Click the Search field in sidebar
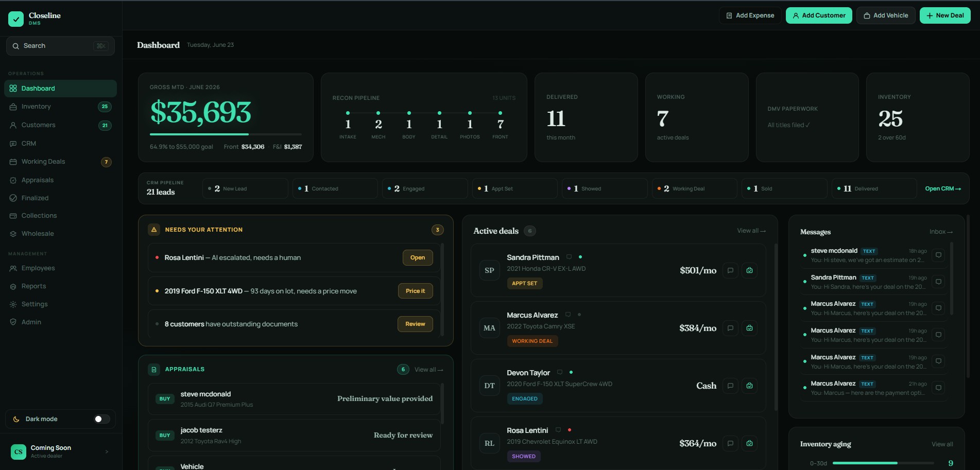 point(60,46)
